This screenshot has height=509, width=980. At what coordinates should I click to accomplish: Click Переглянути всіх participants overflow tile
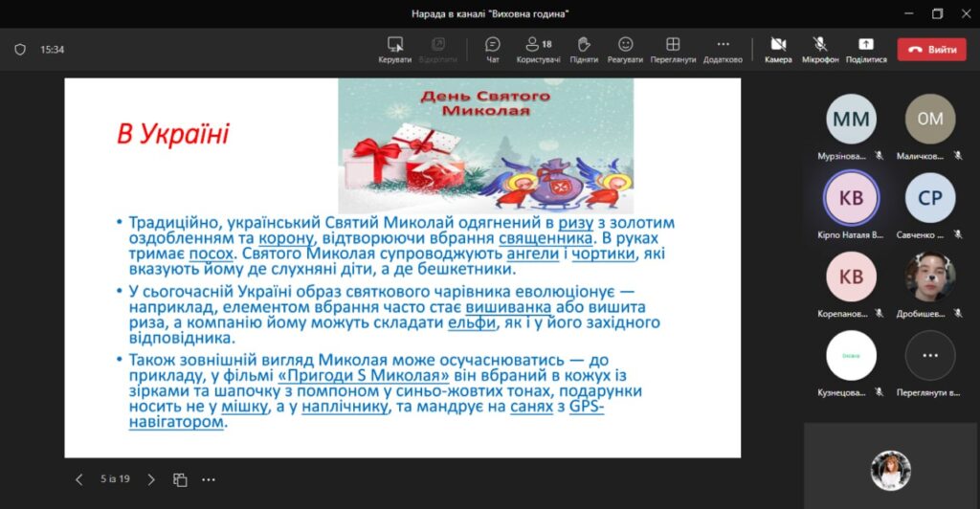929,356
